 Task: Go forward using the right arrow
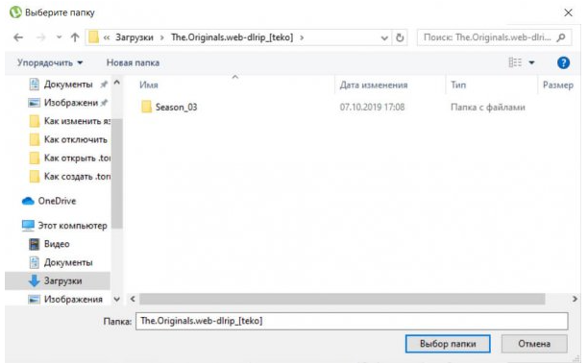tap(41, 37)
